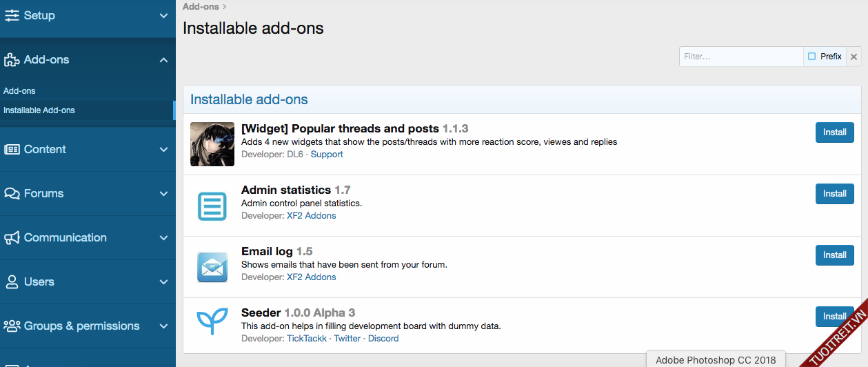This screenshot has width=868, height=367.
Task: Click the Communication megaphone icon
Action: tap(12, 237)
